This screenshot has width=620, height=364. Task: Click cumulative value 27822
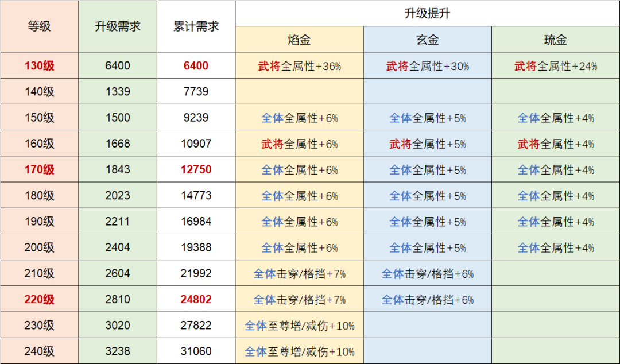[x=196, y=325]
